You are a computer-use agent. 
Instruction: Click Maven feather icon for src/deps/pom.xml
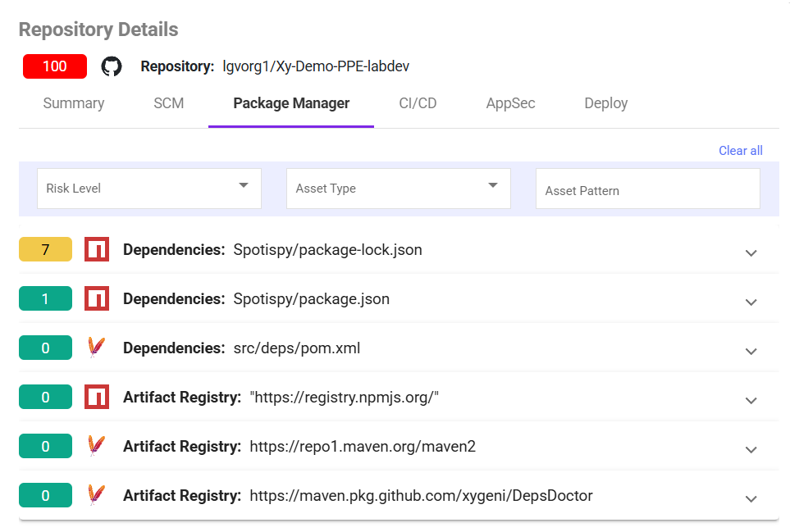click(97, 348)
